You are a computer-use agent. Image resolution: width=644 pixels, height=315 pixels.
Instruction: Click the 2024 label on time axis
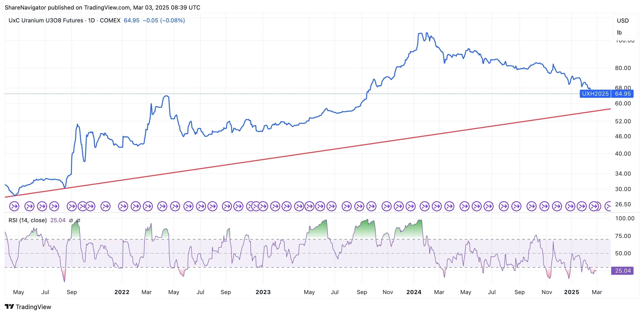(414, 292)
